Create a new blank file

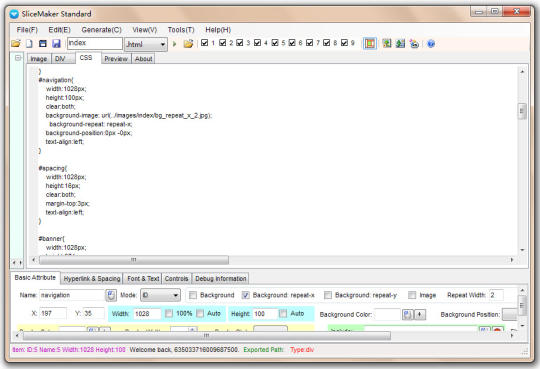[29, 44]
